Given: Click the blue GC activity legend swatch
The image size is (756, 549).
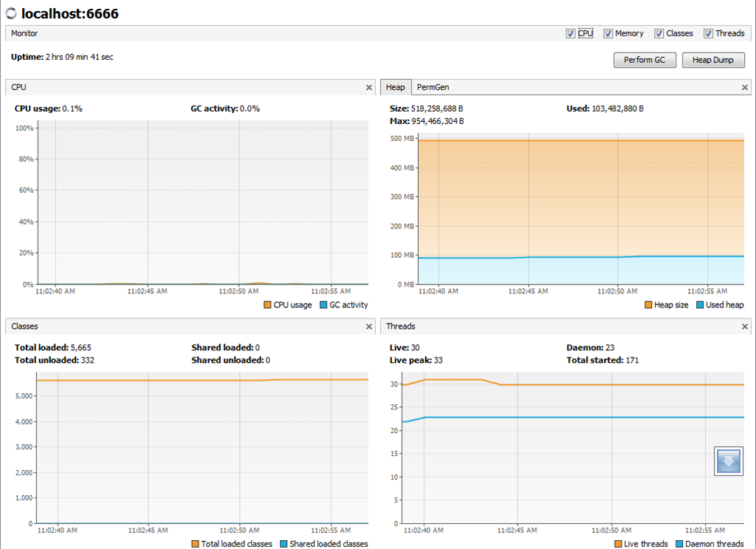Looking at the screenshot, I should (x=323, y=305).
